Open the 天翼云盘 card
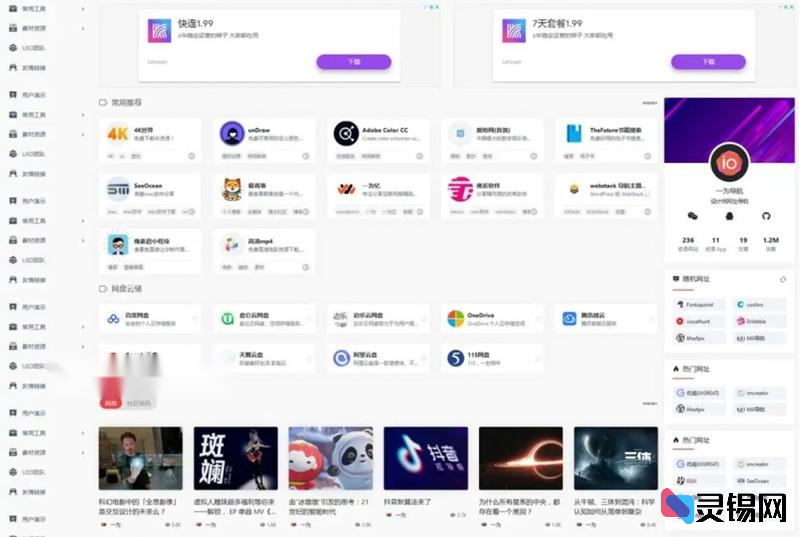This screenshot has height=537, width=800. tap(264, 358)
